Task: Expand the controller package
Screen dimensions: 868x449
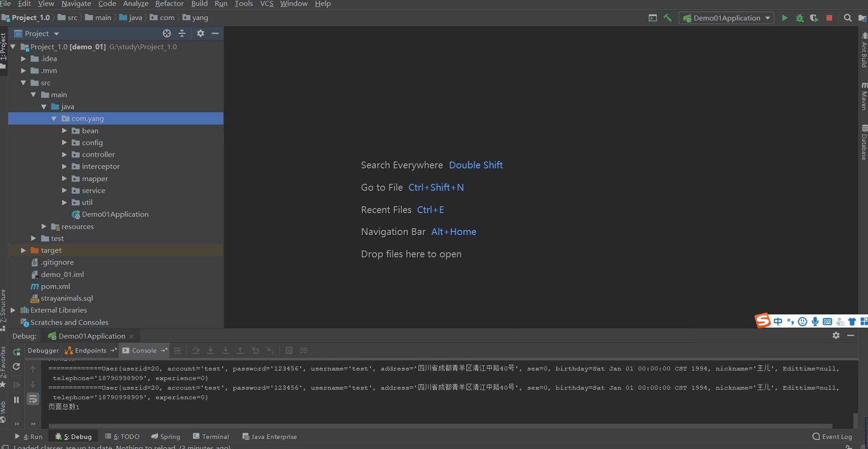Action: pyautogui.click(x=64, y=155)
